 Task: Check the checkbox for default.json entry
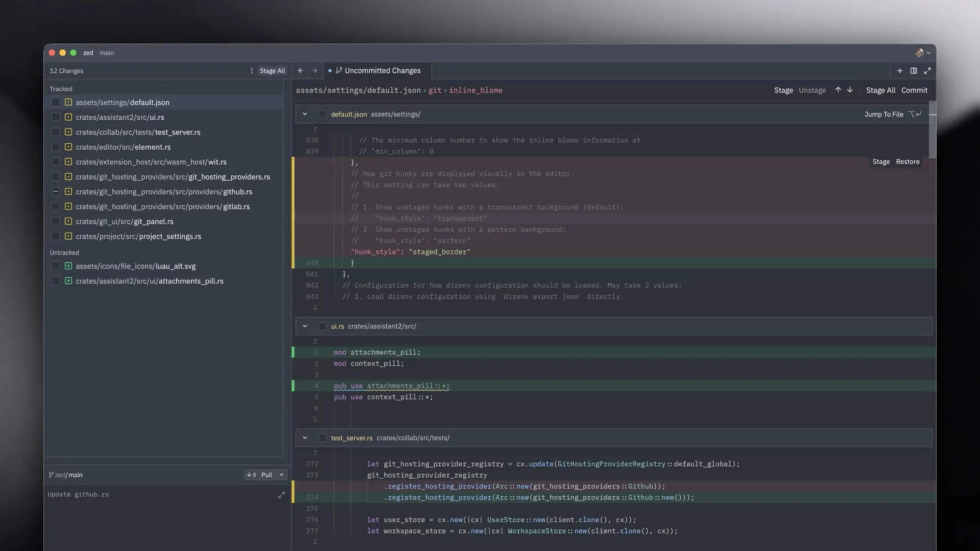56,102
